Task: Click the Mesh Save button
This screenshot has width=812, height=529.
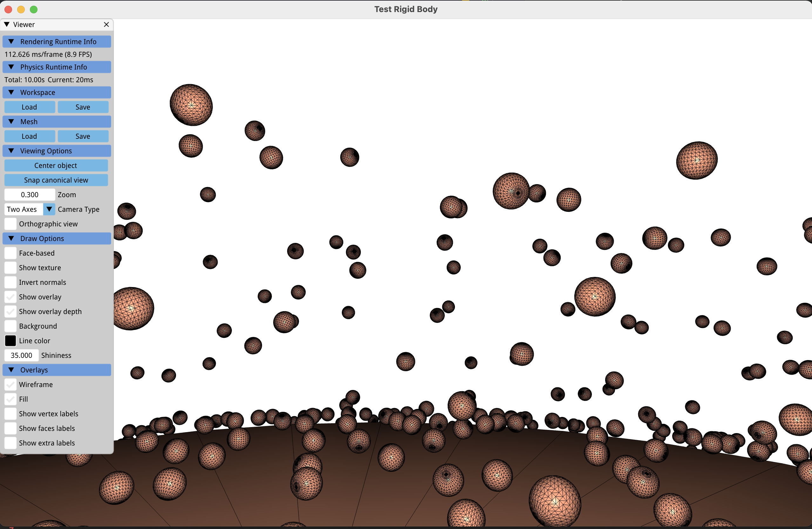Action: [x=83, y=136]
